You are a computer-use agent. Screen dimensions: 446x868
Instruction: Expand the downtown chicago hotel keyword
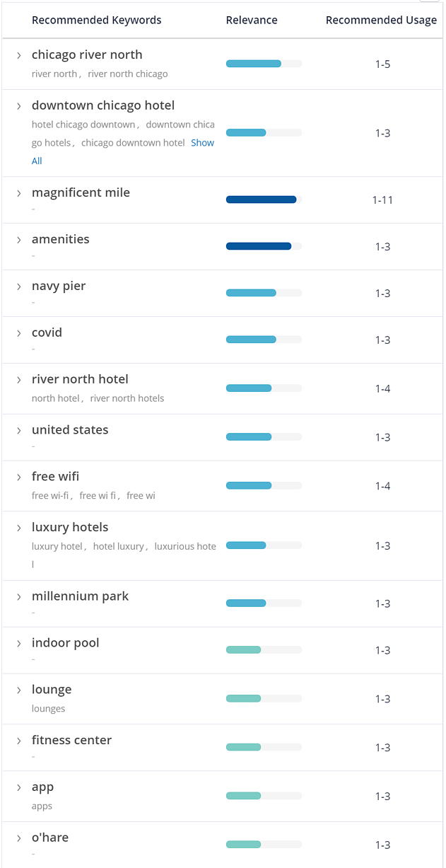(x=19, y=106)
